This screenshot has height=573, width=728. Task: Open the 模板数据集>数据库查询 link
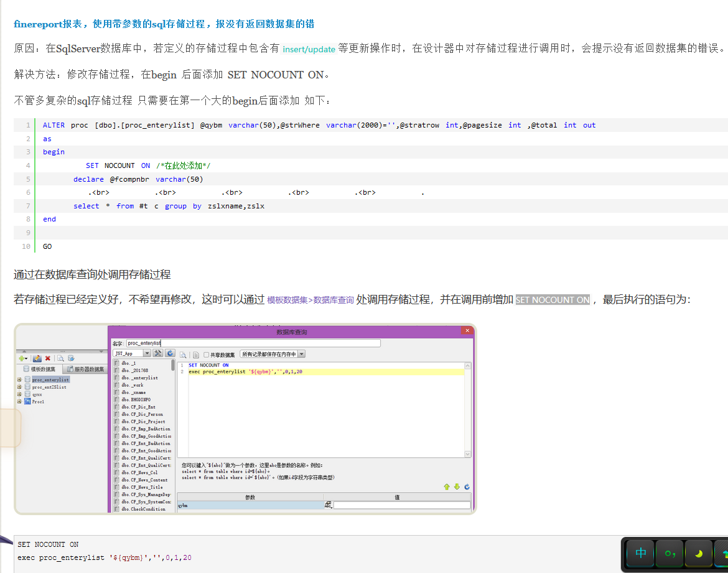pos(310,300)
